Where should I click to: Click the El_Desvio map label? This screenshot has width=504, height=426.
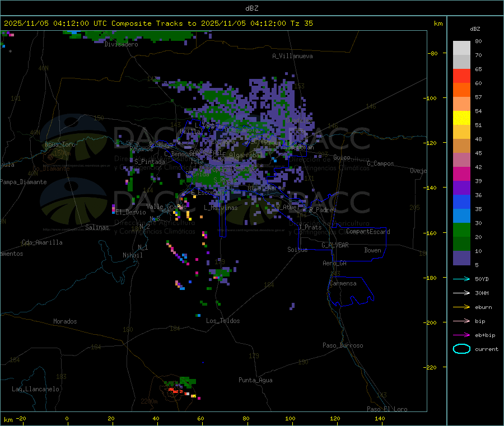coord(131,212)
